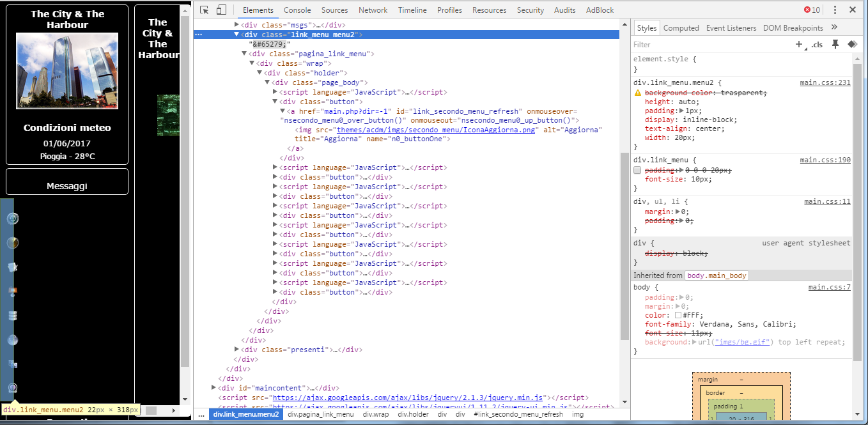Collapse the div class="page_body" node

[x=268, y=83]
